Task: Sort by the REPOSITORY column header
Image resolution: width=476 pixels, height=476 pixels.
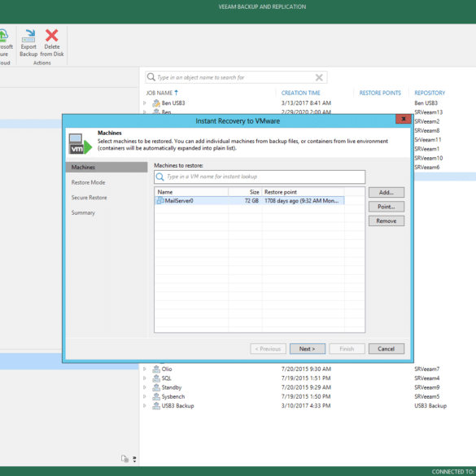Action: [x=430, y=93]
